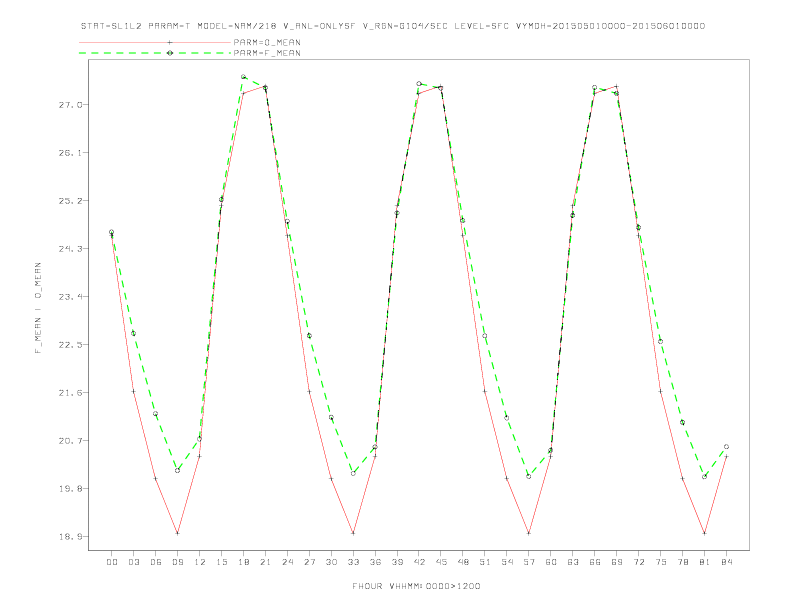Click the red O_MEAN minimum point at hour 57
Viewport: 792px width, 612px height.
(529, 533)
